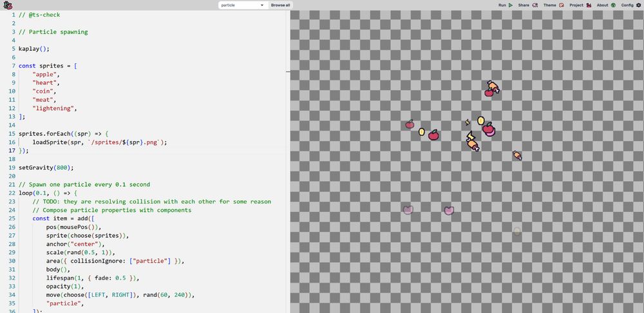Click the tiny lightning bolt sprite in preview
The image size is (644, 313).
[x=468, y=122]
